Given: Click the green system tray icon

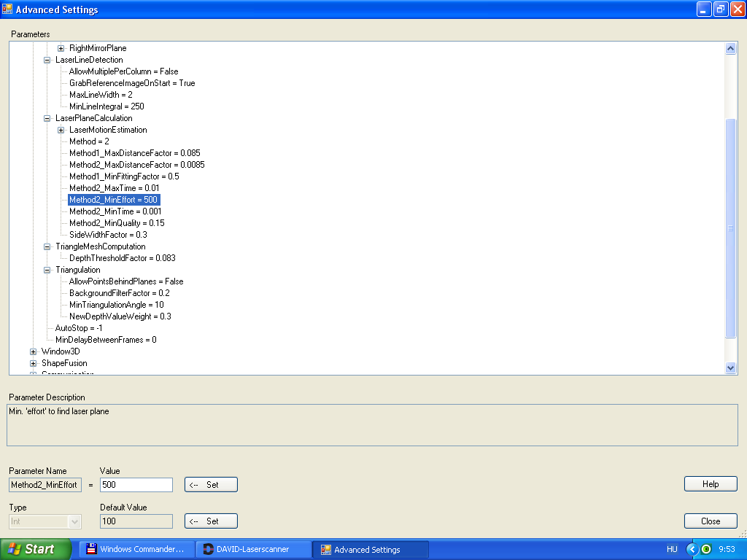Looking at the screenshot, I should (706, 549).
